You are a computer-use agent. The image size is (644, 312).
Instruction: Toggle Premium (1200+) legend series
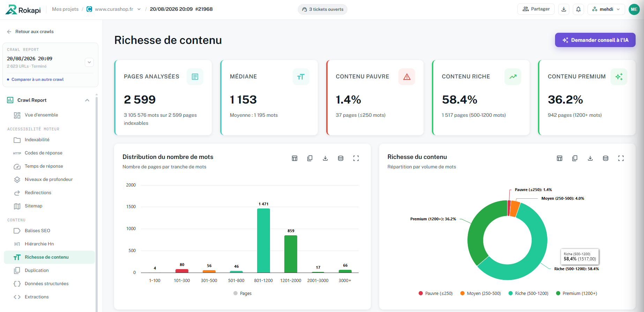click(x=576, y=293)
